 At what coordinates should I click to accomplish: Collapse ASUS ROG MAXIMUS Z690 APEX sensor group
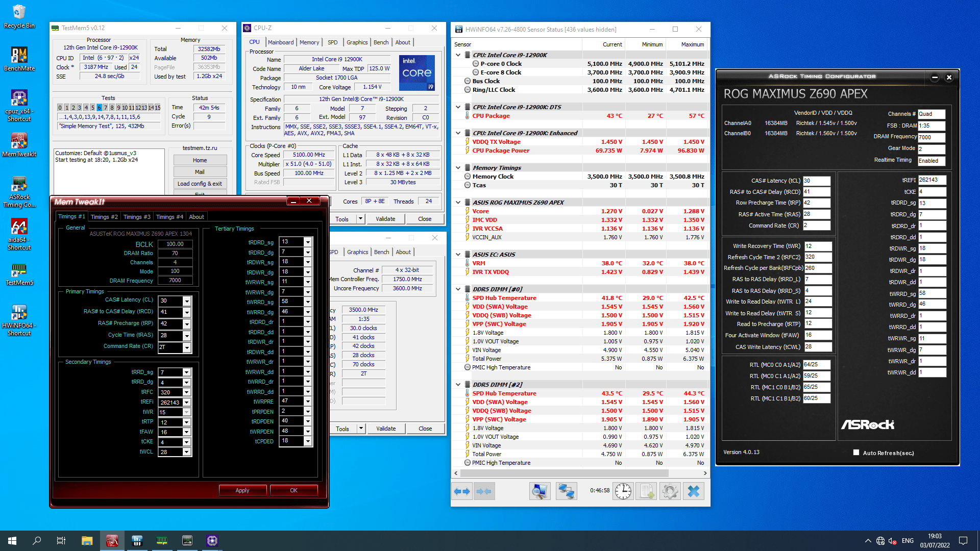click(458, 203)
